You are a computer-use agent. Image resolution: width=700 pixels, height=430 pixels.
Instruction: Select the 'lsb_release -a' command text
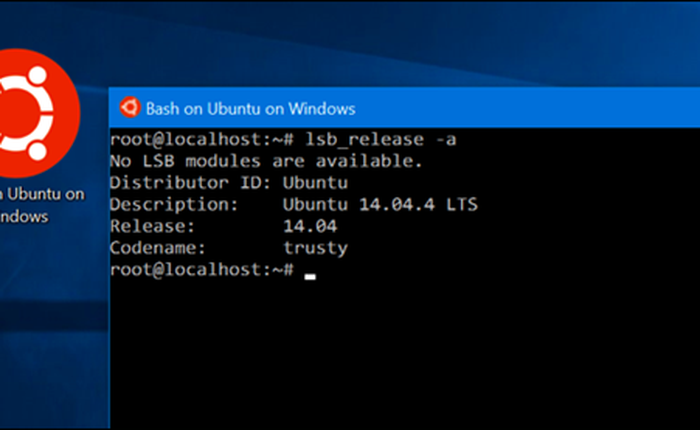point(381,139)
